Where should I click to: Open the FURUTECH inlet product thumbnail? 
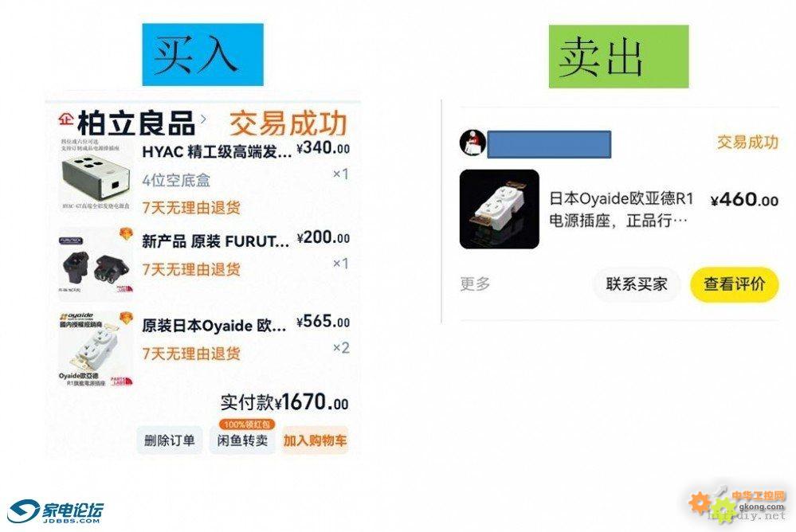[96, 261]
